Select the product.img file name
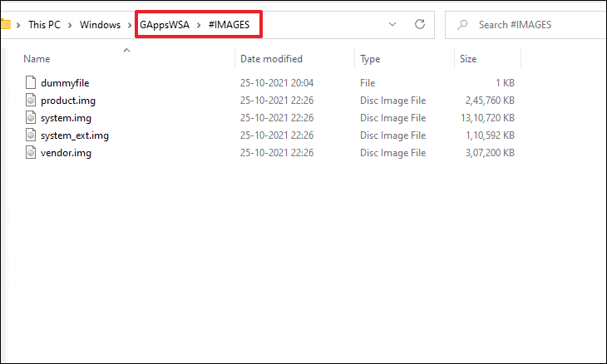This screenshot has height=364, width=607. pyautogui.click(x=68, y=101)
